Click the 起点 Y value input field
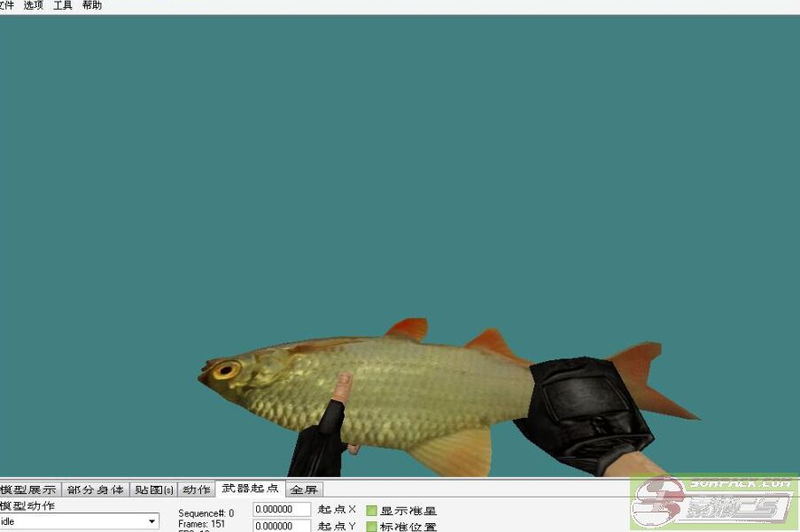Viewport: 800px width, 532px height. (x=282, y=526)
